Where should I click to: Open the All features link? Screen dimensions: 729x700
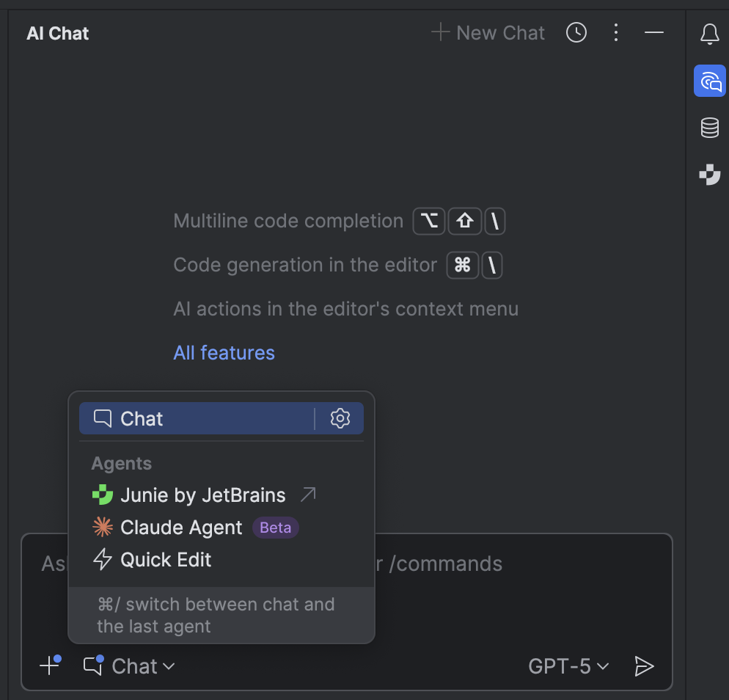(x=224, y=353)
